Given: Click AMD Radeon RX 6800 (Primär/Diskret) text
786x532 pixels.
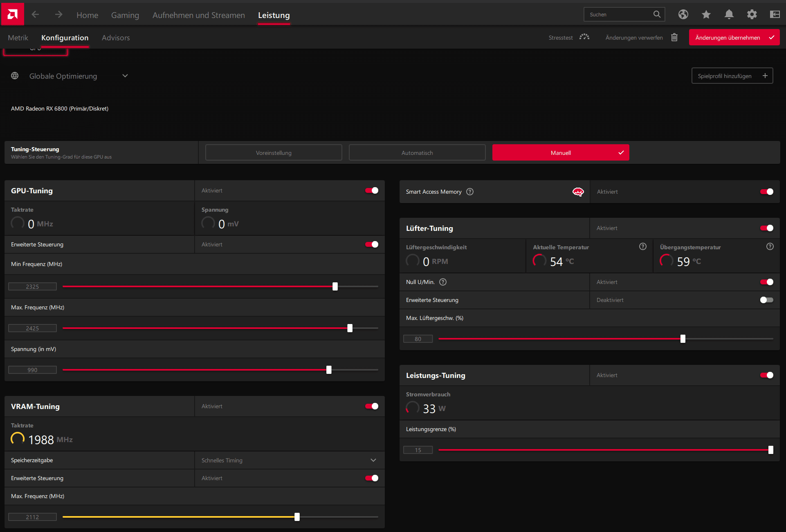Looking at the screenshot, I should tap(60, 108).
